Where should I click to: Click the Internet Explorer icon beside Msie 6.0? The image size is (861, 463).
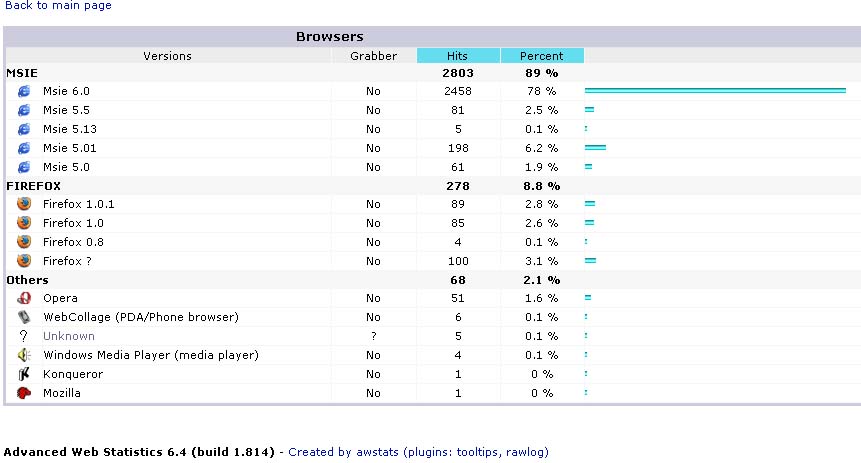[24, 91]
